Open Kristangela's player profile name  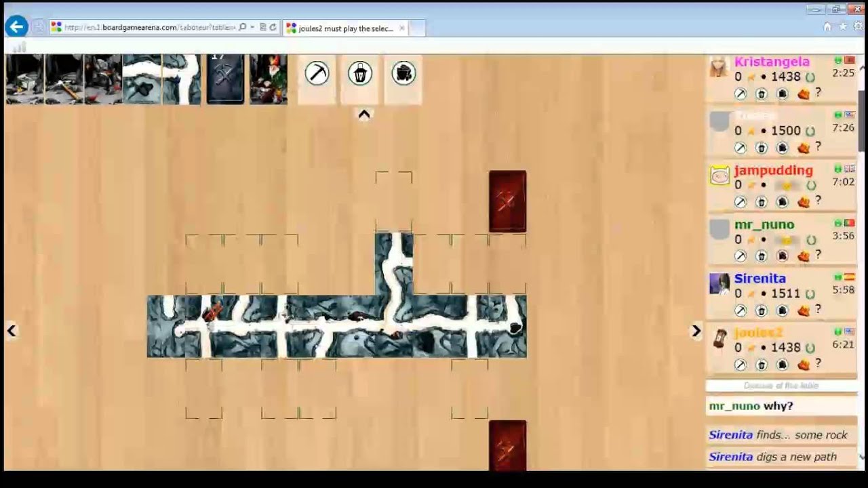click(772, 62)
